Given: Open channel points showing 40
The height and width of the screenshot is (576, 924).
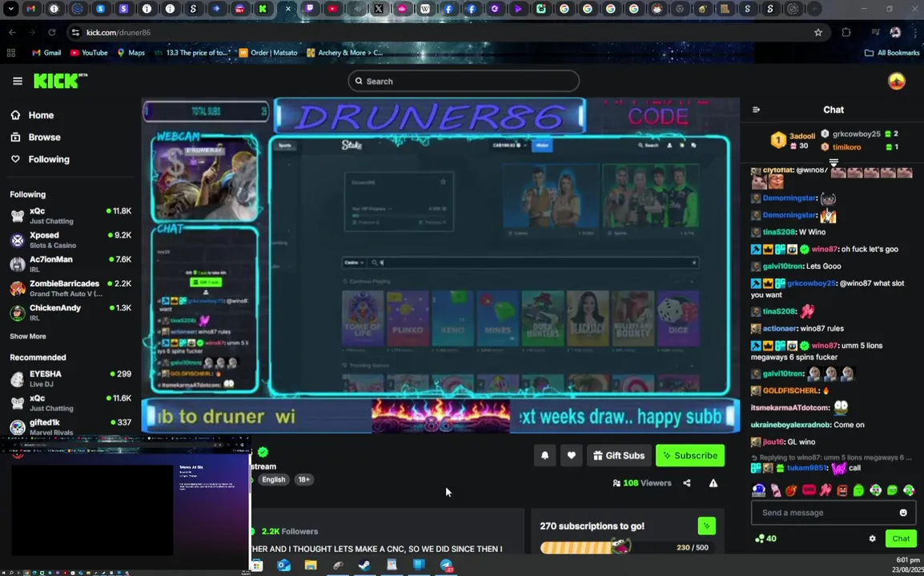Looking at the screenshot, I should click(x=765, y=538).
